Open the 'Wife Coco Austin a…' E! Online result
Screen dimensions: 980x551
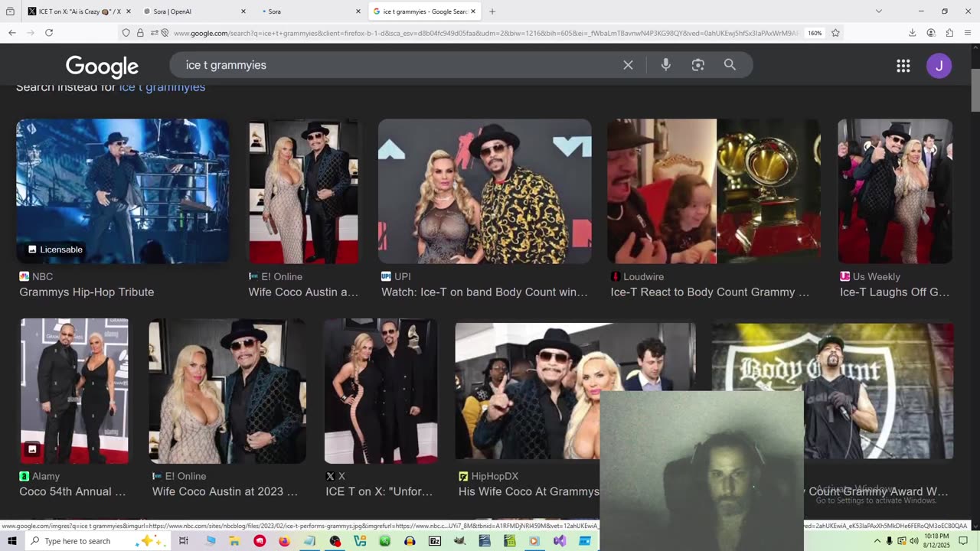pos(303,292)
